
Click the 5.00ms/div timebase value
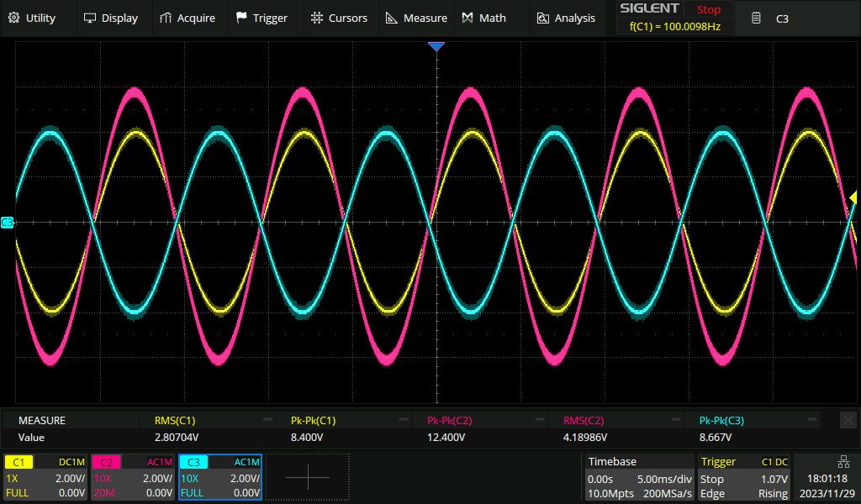pyautogui.click(x=664, y=480)
